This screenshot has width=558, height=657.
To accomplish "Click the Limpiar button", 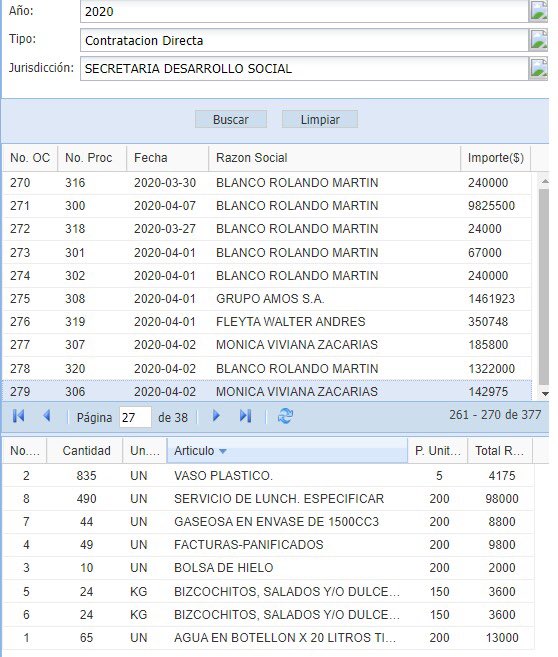I will coord(320,119).
